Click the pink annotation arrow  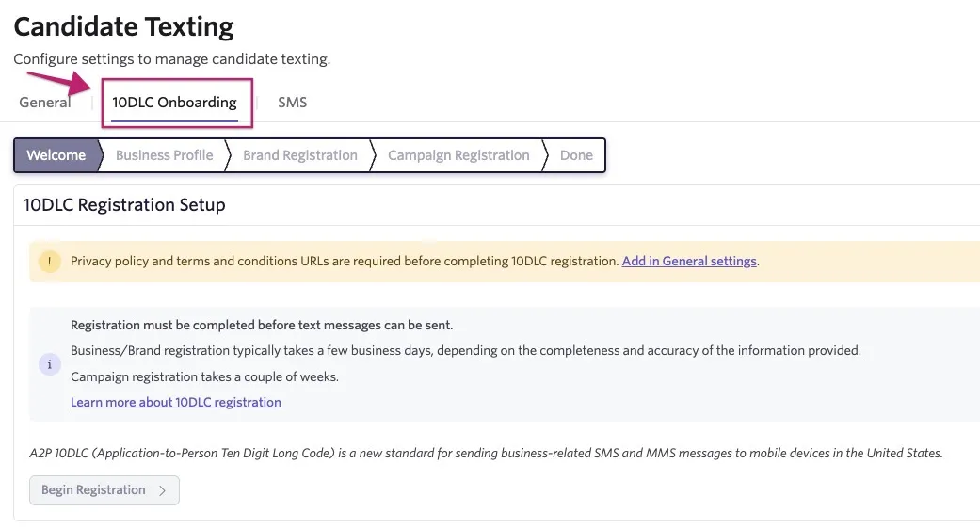coord(59,84)
